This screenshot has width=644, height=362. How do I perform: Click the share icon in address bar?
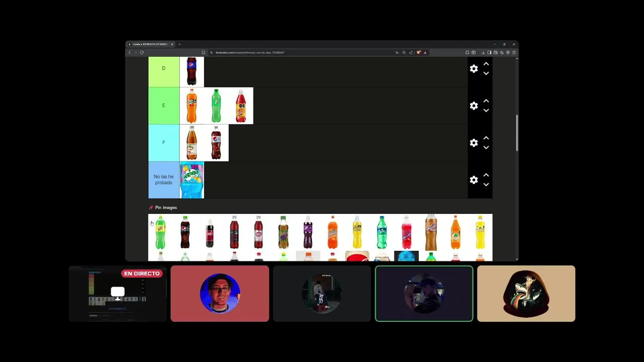(x=411, y=52)
